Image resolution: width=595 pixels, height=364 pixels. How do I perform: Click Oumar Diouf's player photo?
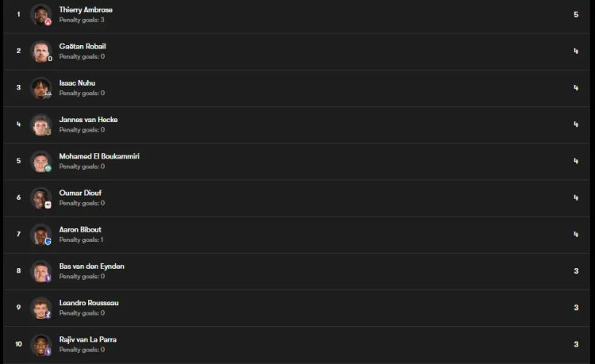[40, 197]
